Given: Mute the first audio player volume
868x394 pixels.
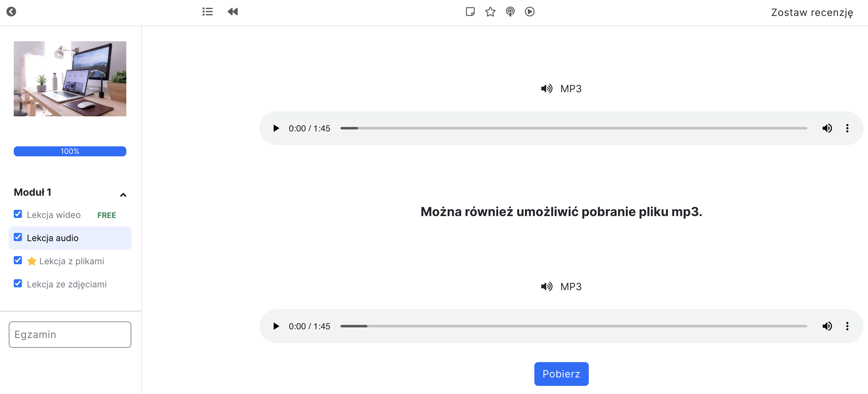Looking at the screenshot, I should [x=827, y=128].
